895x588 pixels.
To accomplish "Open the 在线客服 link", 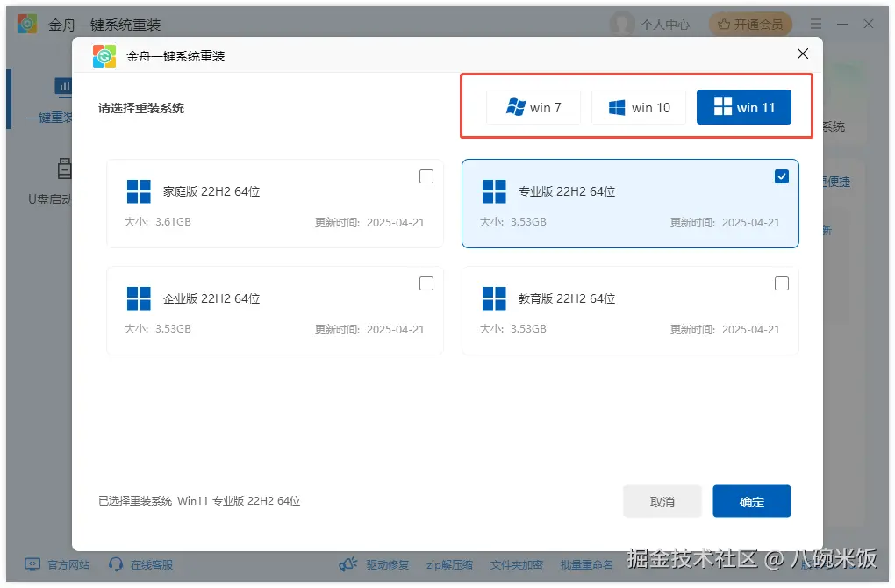I will click(x=152, y=564).
